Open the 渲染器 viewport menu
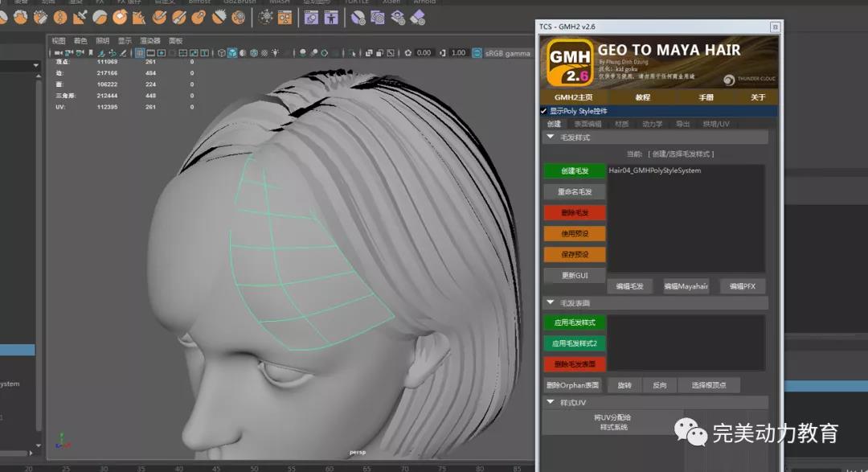Screen dimensions: 868x472 tap(149, 41)
